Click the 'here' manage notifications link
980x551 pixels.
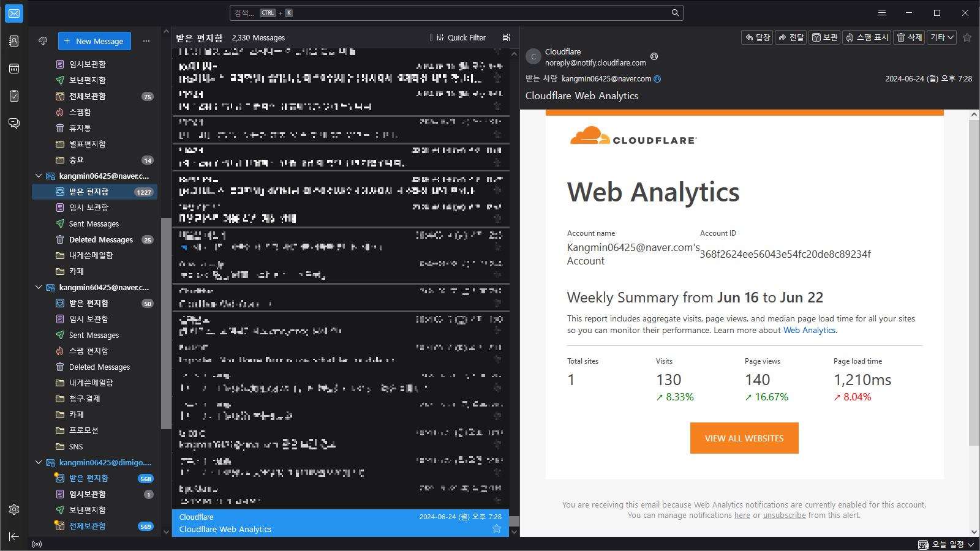pyautogui.click(x=742, y=515)
